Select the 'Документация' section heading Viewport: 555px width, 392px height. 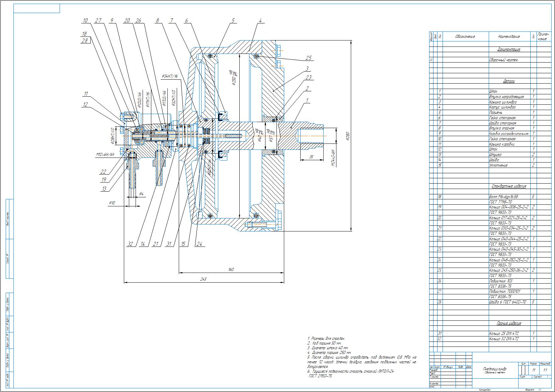coord(508,50)
